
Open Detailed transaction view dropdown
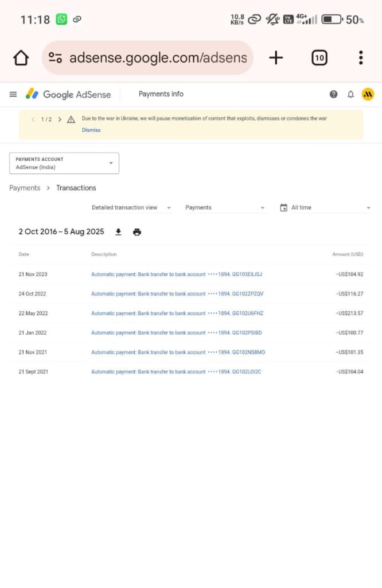pos(131,207)
